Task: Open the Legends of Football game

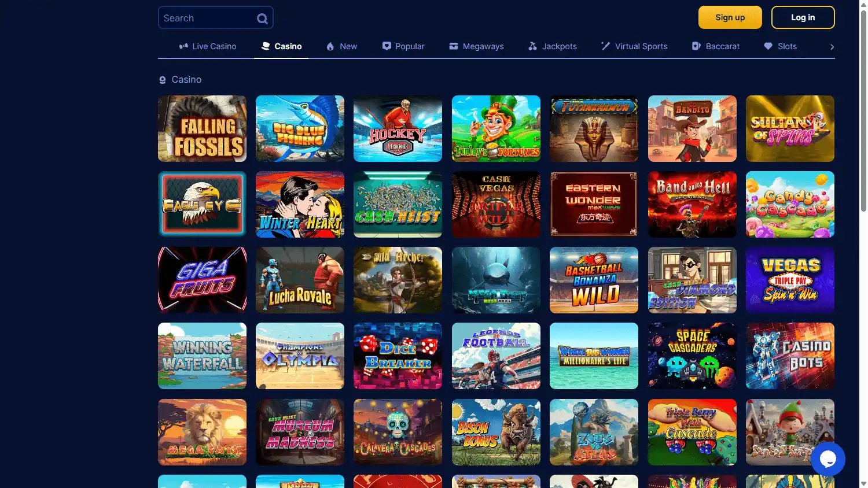Action: 496,356
